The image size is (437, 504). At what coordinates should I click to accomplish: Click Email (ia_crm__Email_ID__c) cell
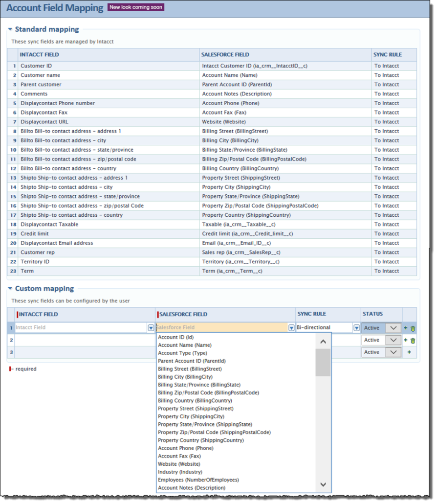coord(285,243)
